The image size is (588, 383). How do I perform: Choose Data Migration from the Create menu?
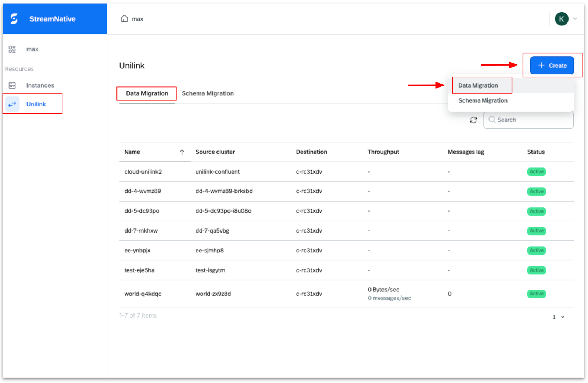pyautogui.click(x=478, y=85)
